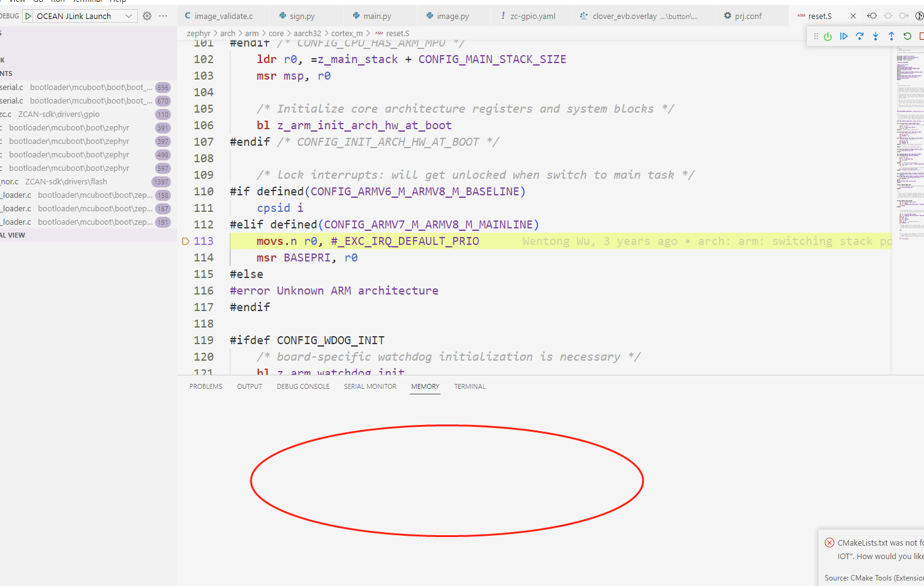Switch to the prj.conf tab
The image size is (924, 586).
748,16
